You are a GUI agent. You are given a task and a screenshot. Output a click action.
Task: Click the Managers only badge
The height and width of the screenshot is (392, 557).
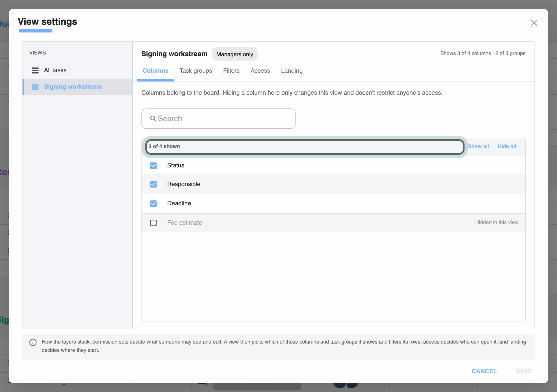pos(235,54)
